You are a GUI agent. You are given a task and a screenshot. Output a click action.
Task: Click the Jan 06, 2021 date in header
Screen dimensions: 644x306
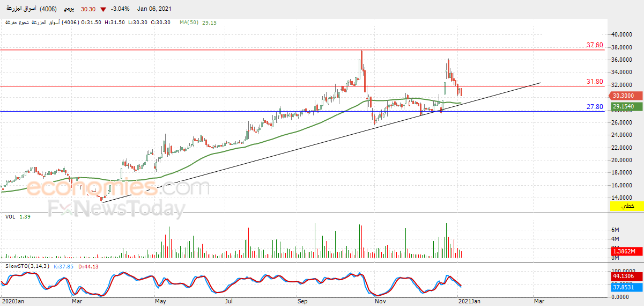155,9
